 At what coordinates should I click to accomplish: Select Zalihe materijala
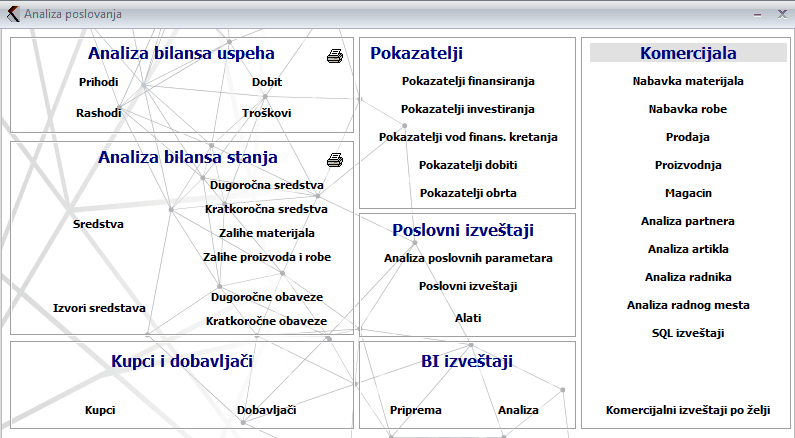coord(266,233)
